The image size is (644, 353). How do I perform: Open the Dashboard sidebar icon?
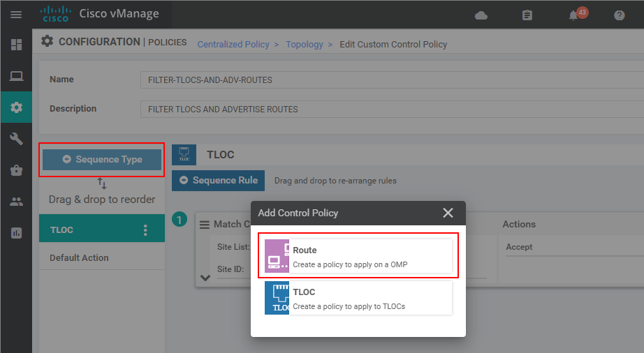pyautogui.click(x=16, y=45)
